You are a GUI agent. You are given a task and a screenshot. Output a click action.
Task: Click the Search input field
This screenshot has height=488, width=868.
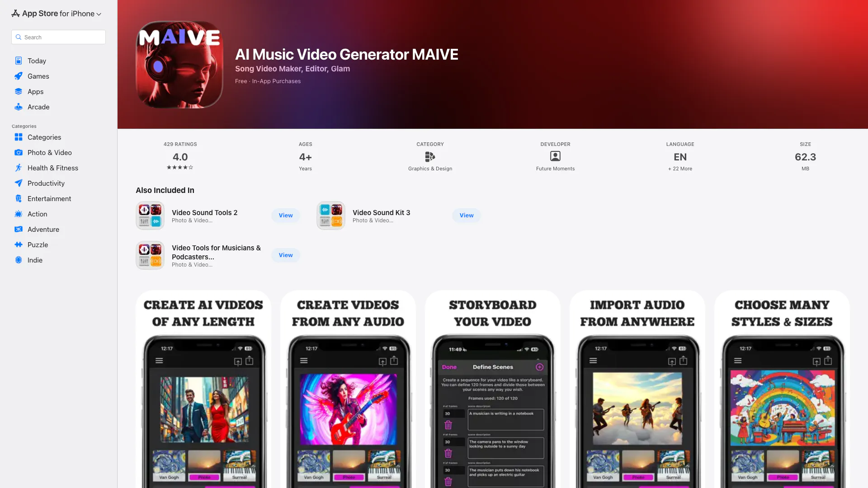[x=58, y=37]
